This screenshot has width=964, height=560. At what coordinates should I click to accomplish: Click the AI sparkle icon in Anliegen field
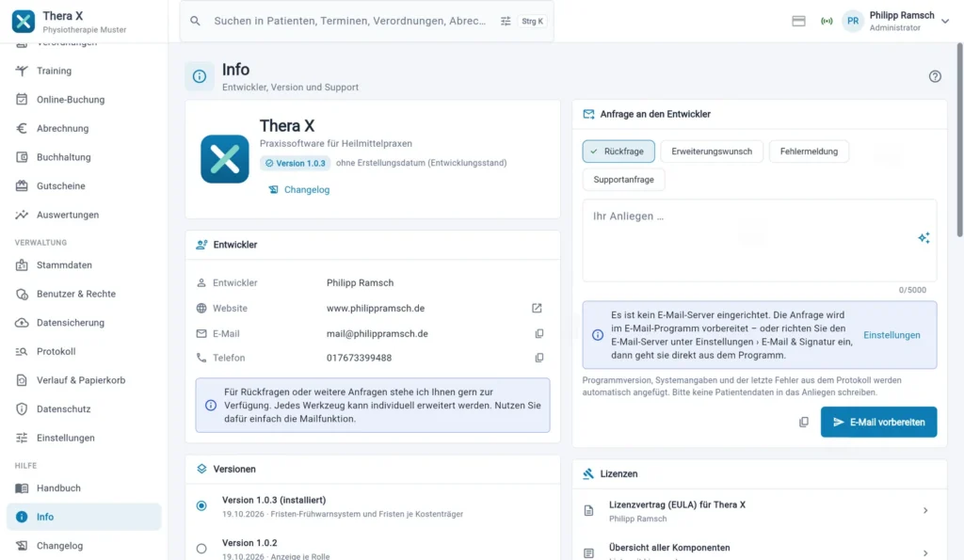tap(924, 238)
